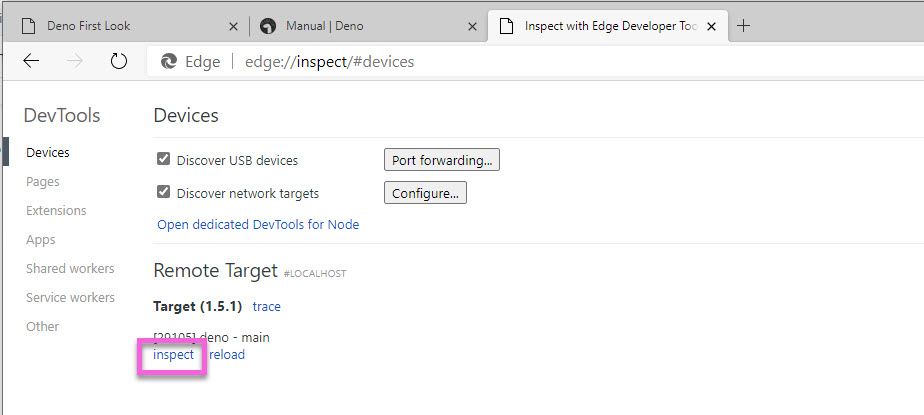The height and width of the screenshot is (415, 924).
Task: Close the Manual | Deno tab
Action: coord(471,26)
